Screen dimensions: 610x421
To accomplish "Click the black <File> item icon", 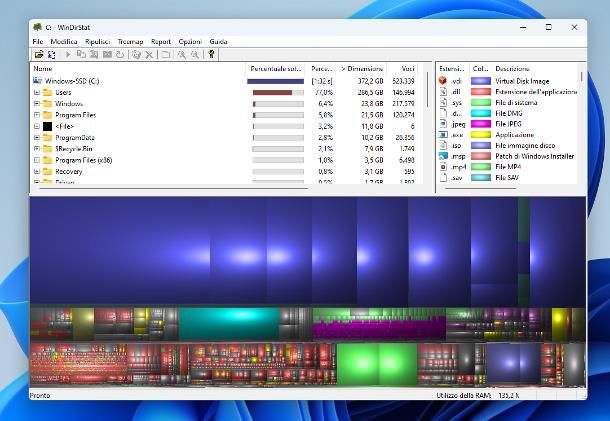I will pyautogui.click(x=47, y=126).
